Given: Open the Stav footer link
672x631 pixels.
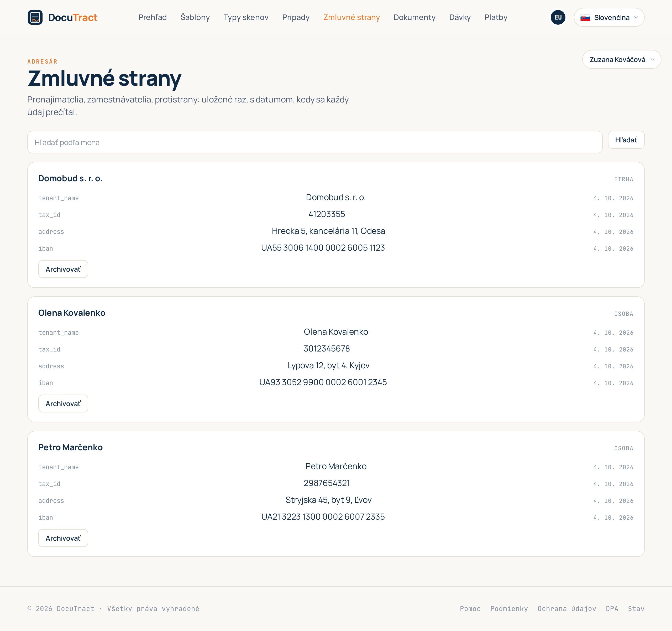Looking at the screenshot, I should pos(636,609).
